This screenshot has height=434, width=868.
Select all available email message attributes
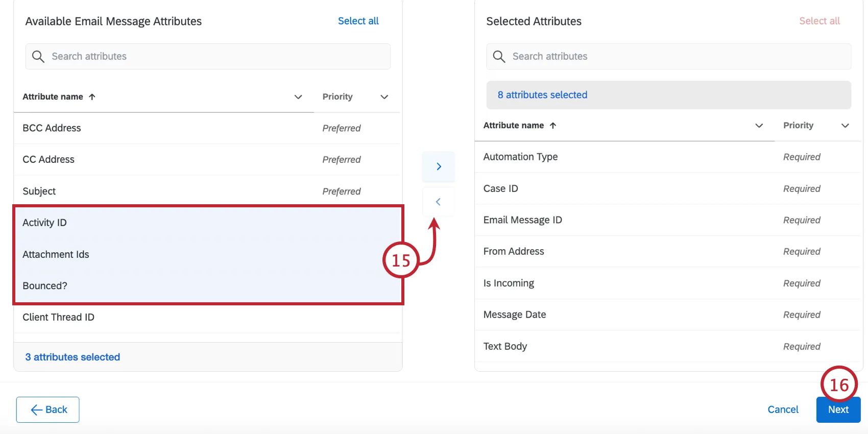[x=358, y=21]
